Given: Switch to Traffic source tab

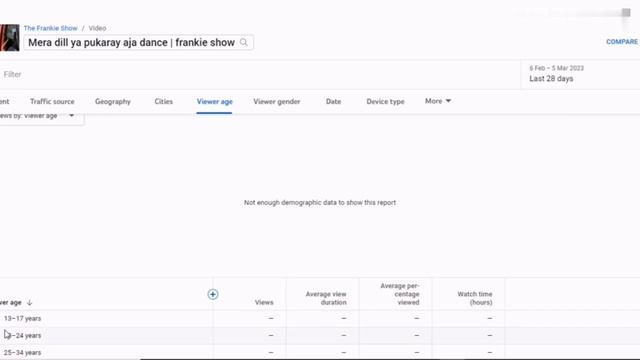Looking at the screenshot, I should pyautogui.click(x=52, y=102).
